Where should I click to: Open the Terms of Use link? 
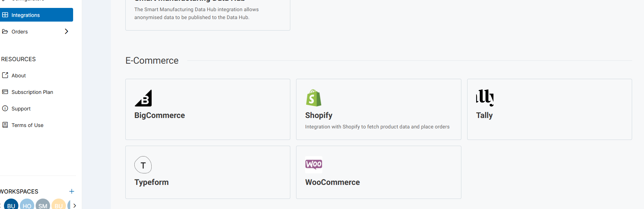[x=27, y=125]
